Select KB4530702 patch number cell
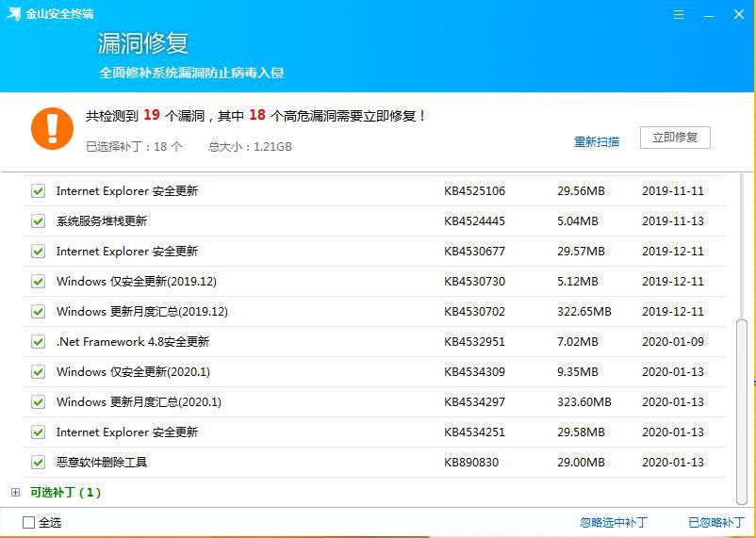This screenshot has height=538, width=756. [474, 312]
